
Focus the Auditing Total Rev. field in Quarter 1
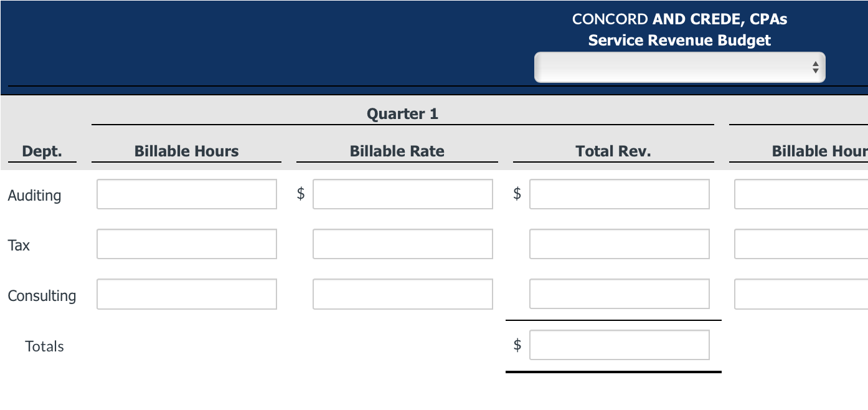(x=620, y=194)
